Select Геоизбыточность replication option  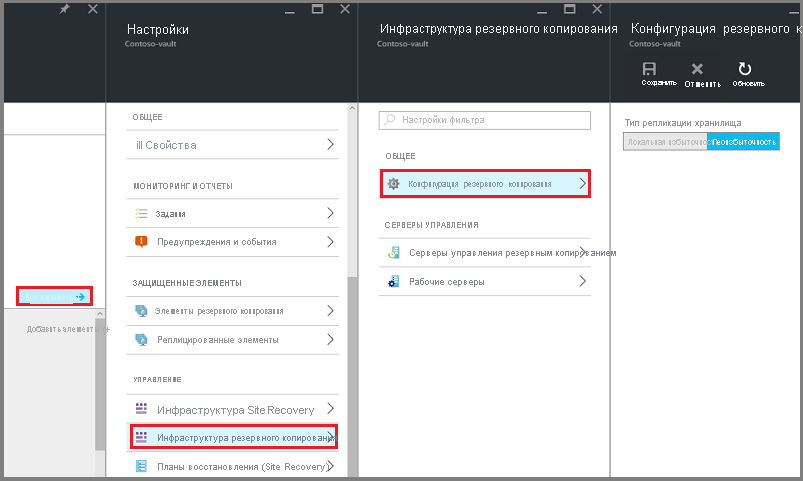click(744, 142)
